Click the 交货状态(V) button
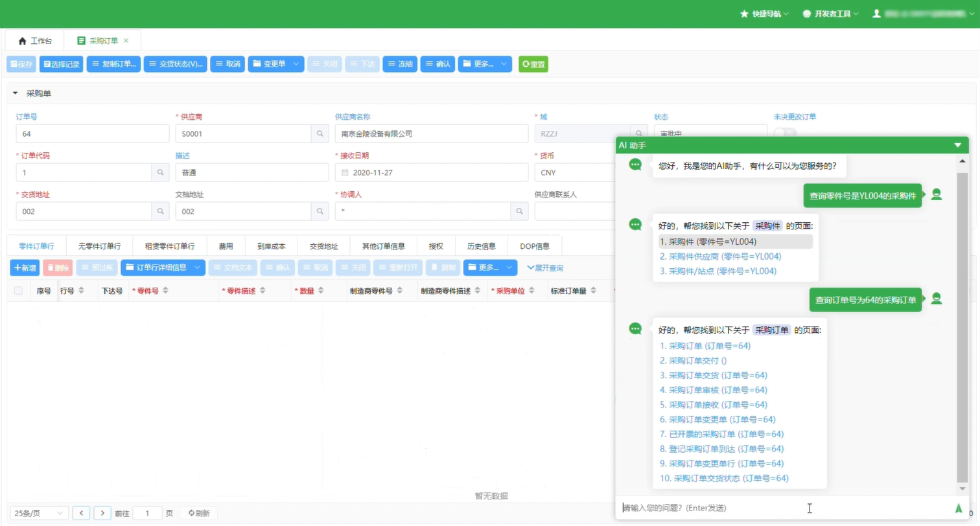This screenshot has height=526, width=980. (x=176, y=64)
